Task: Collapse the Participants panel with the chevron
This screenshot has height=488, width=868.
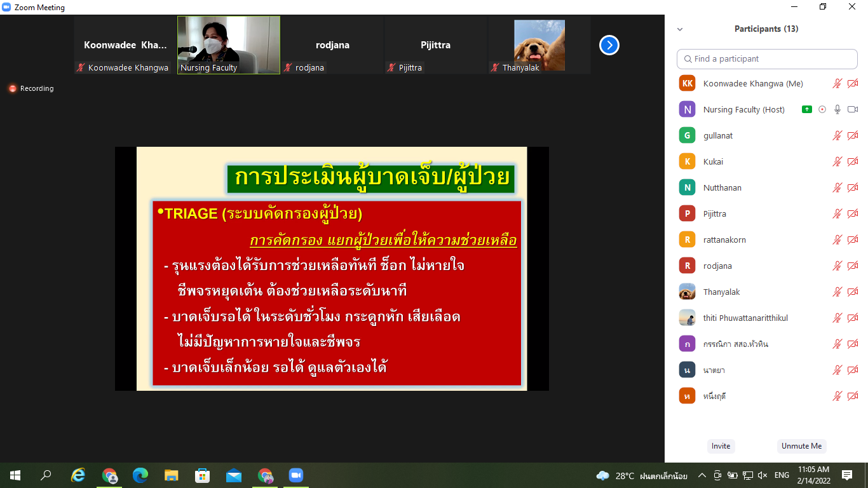Action: coord(680,29)
